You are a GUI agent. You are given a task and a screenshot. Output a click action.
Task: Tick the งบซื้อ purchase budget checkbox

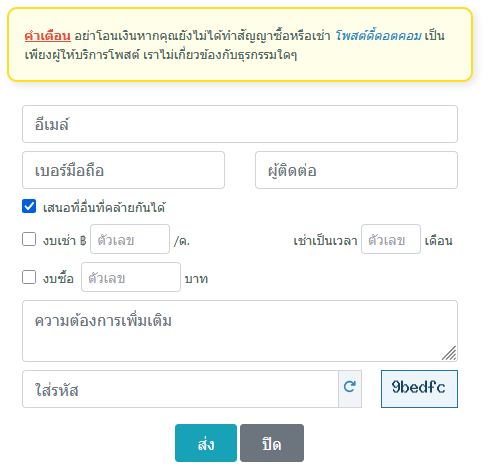[x=29, y=277]
